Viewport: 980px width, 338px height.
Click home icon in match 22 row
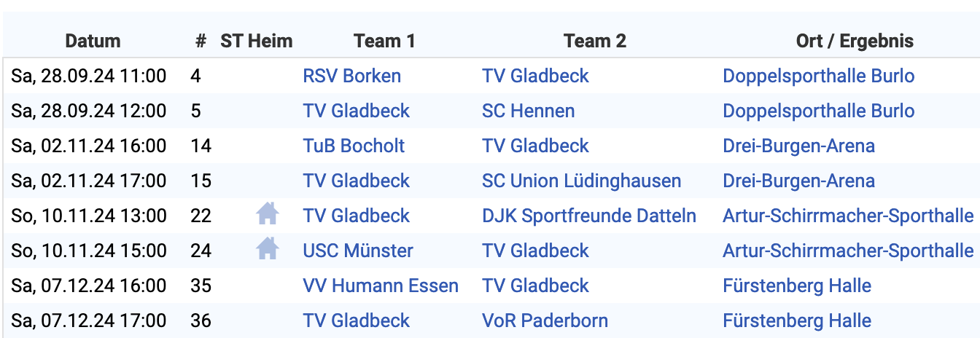point(268,214)
